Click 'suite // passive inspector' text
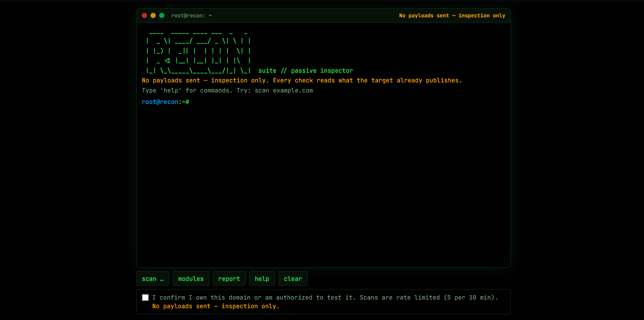Screen dimensions: 644x320 tap(306, 71)
